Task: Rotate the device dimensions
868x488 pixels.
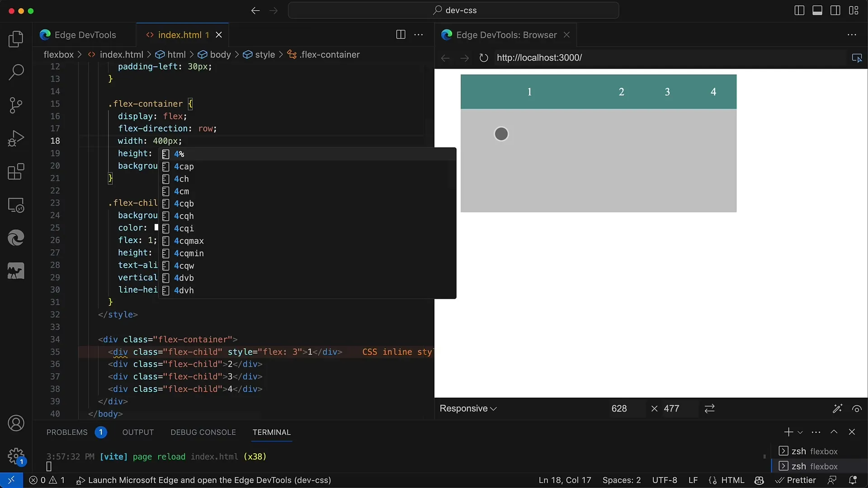Action: click(x=710, y=408)
